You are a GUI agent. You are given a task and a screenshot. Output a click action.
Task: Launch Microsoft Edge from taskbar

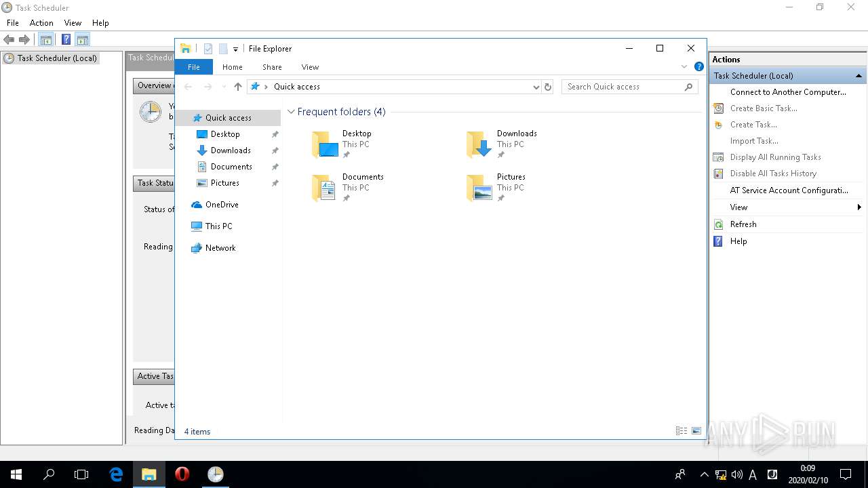pos(116,474)
